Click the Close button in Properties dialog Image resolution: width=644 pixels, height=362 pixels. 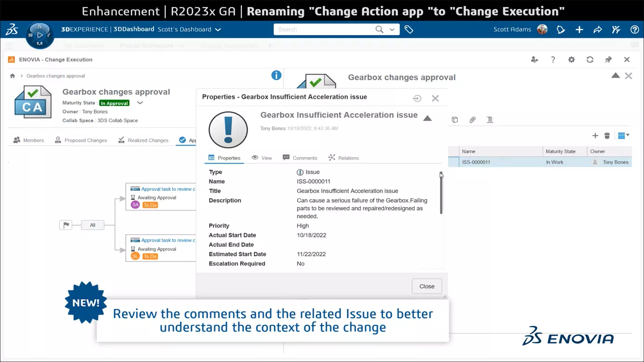427,286
